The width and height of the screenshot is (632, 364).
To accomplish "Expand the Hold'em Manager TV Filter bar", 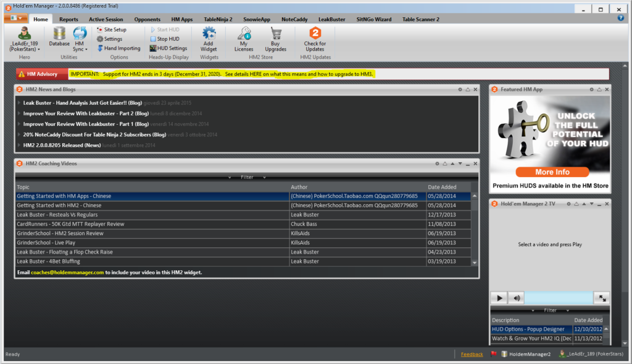I will (x=550, y=310).
